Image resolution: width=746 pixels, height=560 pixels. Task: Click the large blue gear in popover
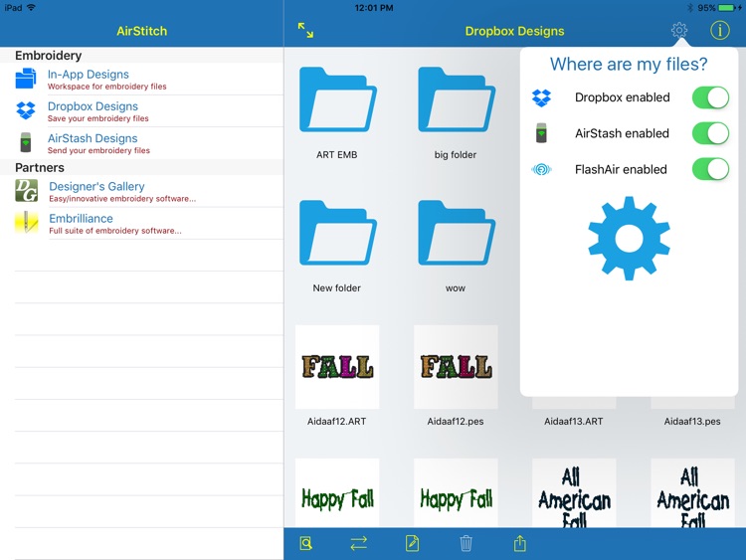pyautogui.click(x=629, y=239)
